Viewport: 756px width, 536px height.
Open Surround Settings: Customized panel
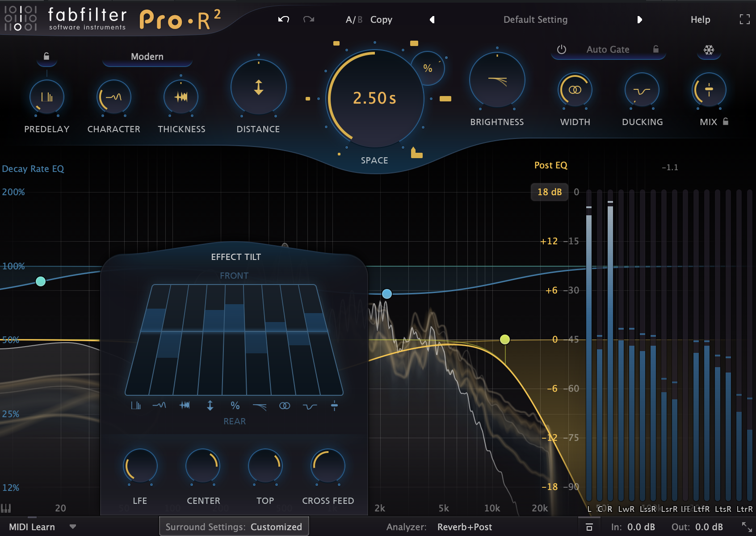[234, 527]
